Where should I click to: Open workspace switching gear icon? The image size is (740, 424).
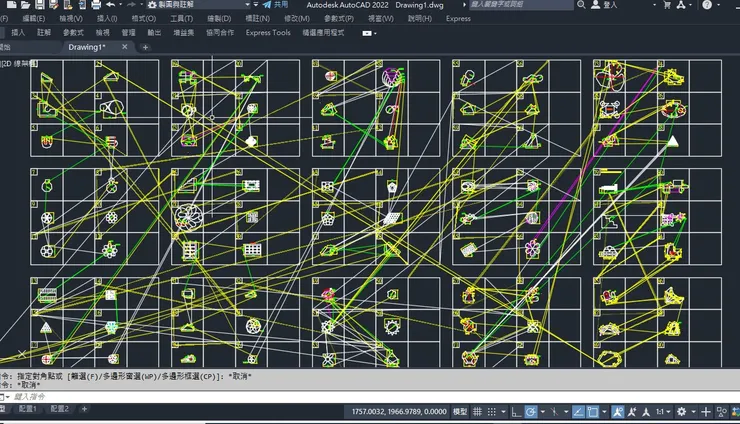681,412
